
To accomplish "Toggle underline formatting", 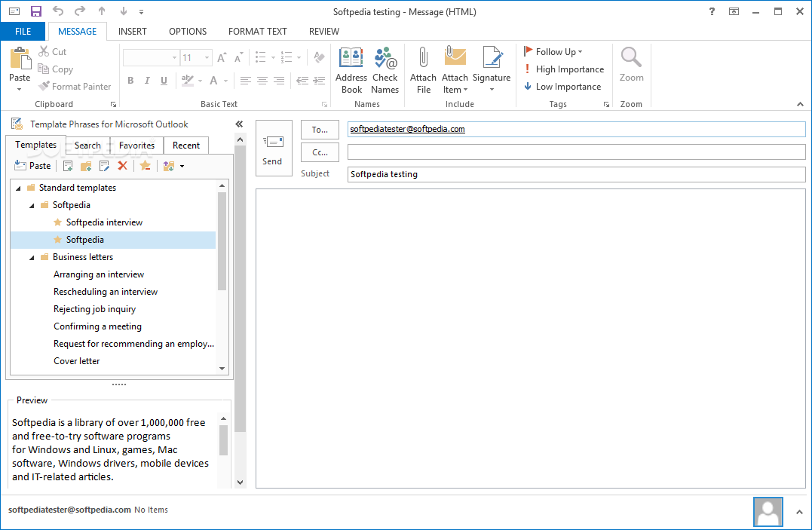I will pos(164,81).
